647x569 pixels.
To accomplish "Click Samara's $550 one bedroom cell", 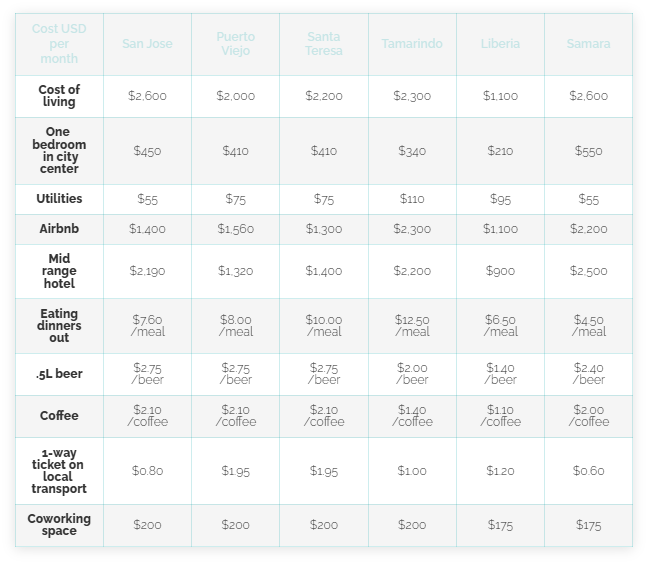I will [x=588, y=151].
